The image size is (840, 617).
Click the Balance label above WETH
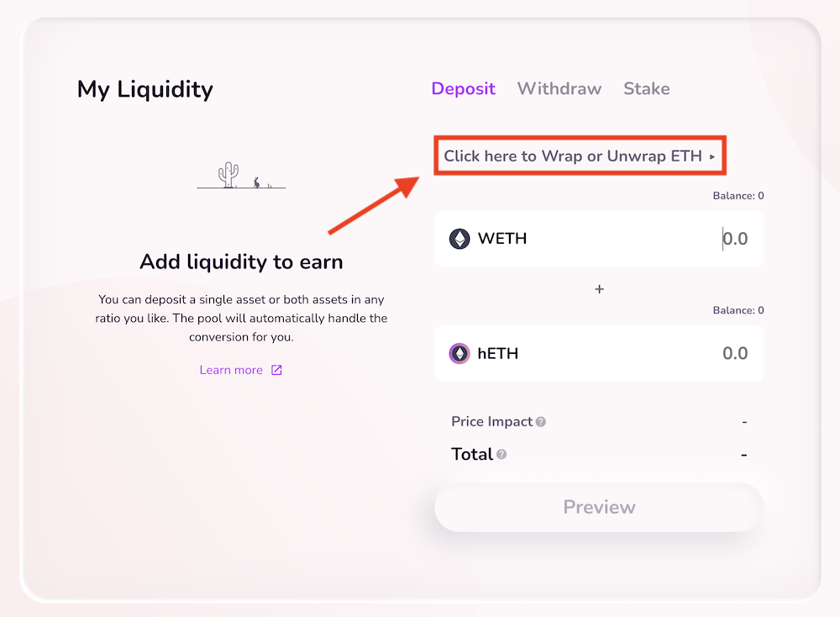click(738, 196)
